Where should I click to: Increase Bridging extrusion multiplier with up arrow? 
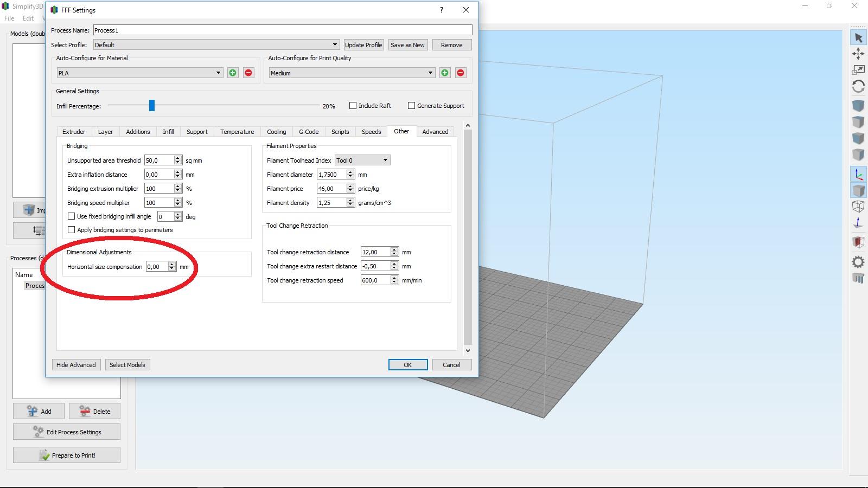[177, 186]
